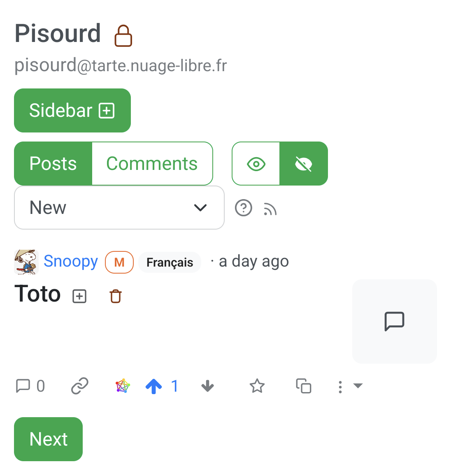The width and height of the screenshot is (451, 476).
Task: Open the post's three-dot more menu
Action: pos(340,387)
